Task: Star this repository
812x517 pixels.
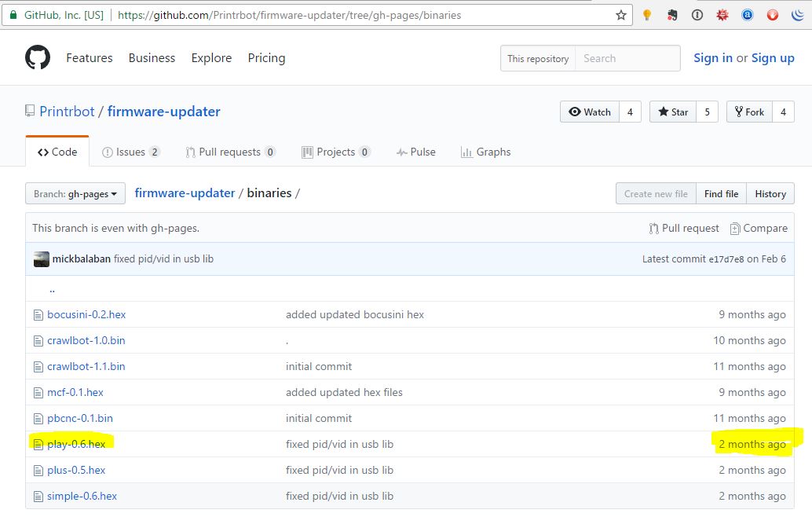Action: 673,112
